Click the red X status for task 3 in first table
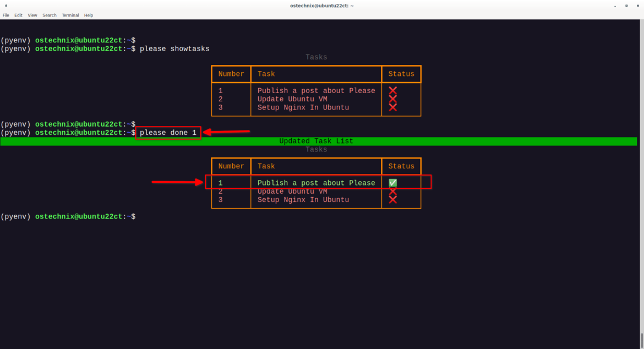 coord(392,107)
